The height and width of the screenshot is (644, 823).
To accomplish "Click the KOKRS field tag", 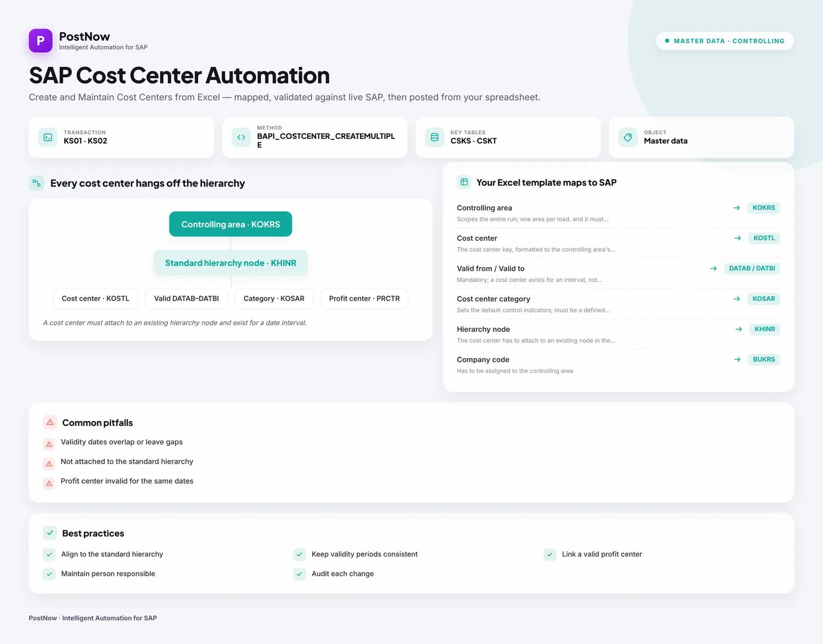I will tap(764, 208).
